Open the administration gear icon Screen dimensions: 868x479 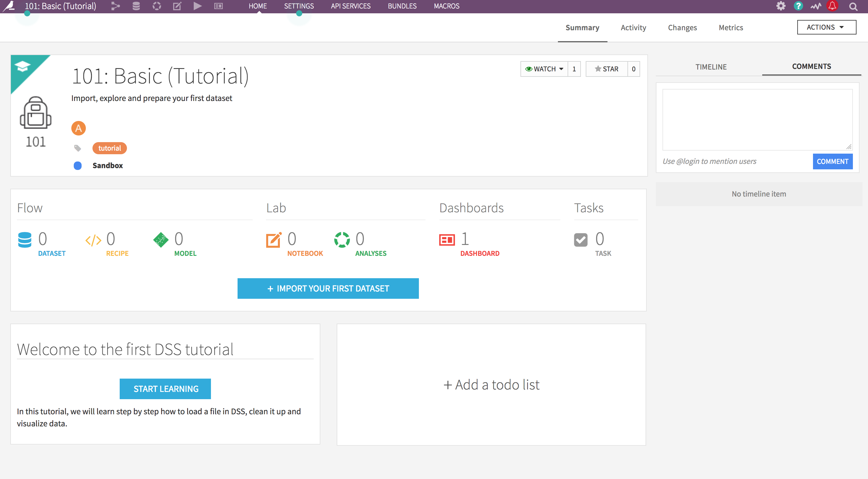781,6
